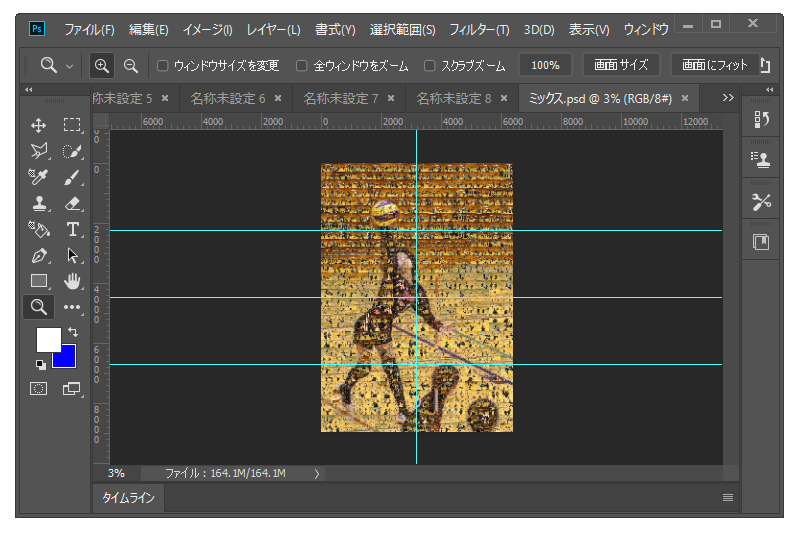
Task: Change the screen mode
Action: point(72,389)
